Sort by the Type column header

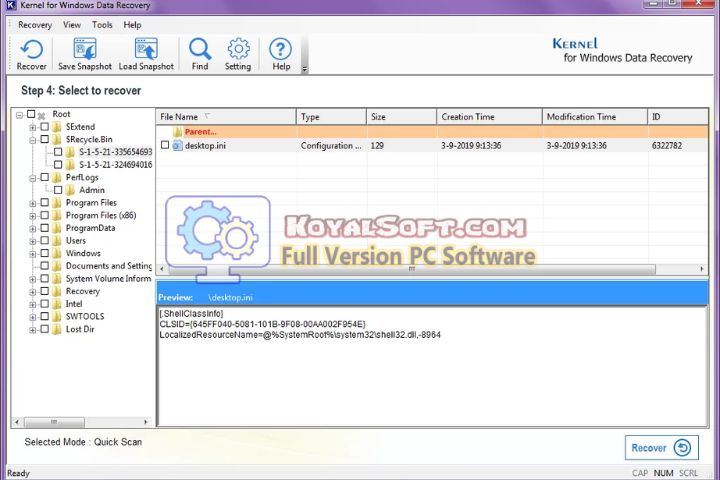(331, 117)
